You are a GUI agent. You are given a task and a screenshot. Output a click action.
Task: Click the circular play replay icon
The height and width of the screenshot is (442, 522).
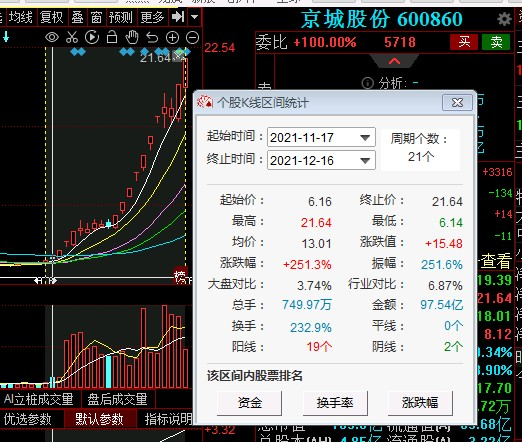pos(92,37)
